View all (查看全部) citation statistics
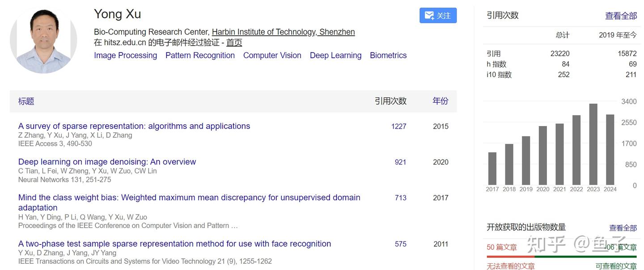 pyautogui.click(x=621, y=16)
